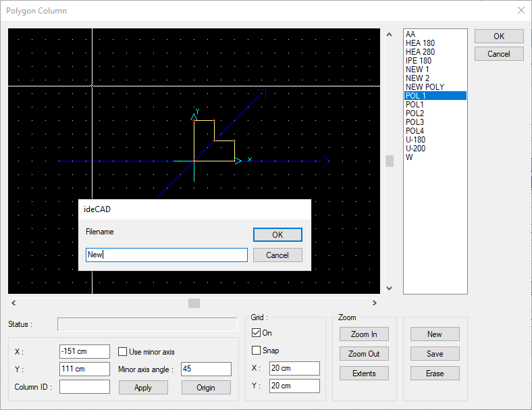Click the Minor axis angle field
This screenshot has width=532, height=410.
click(206, 369)
